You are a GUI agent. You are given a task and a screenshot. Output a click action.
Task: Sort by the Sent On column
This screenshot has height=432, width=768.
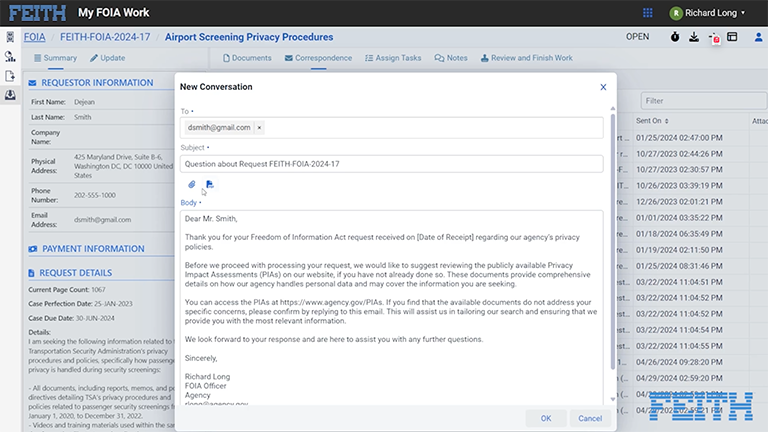(652, 121)
